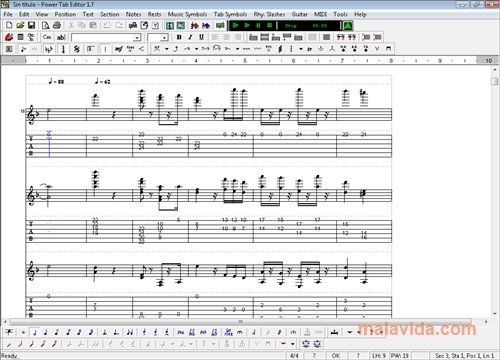The image size is (500, 360).
Task: Click the trill 'tr' tab symbol icon
Action: (x=310, y=49)
